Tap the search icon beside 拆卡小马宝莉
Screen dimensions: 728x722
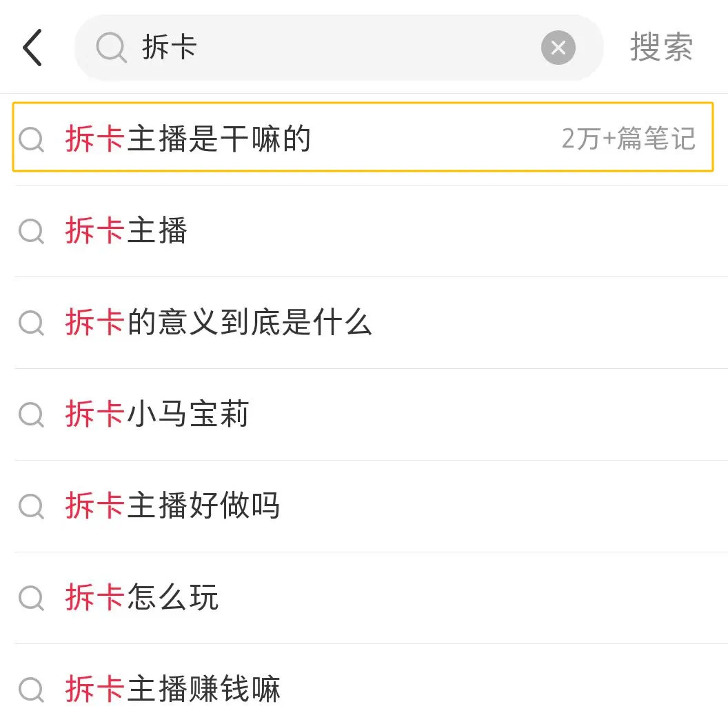click(31, 415)
